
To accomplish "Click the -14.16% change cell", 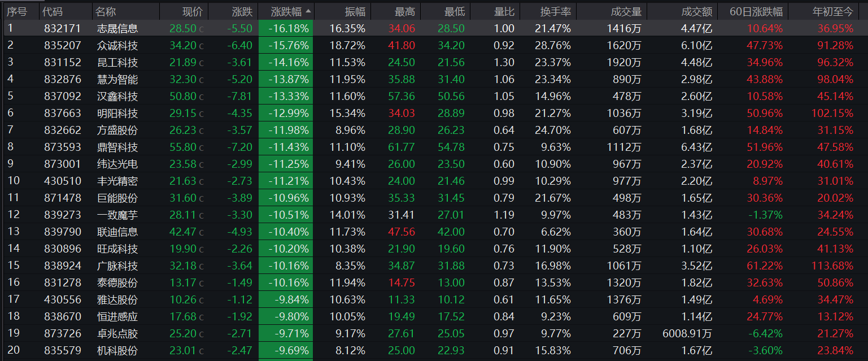I will [x=286, y=62].
